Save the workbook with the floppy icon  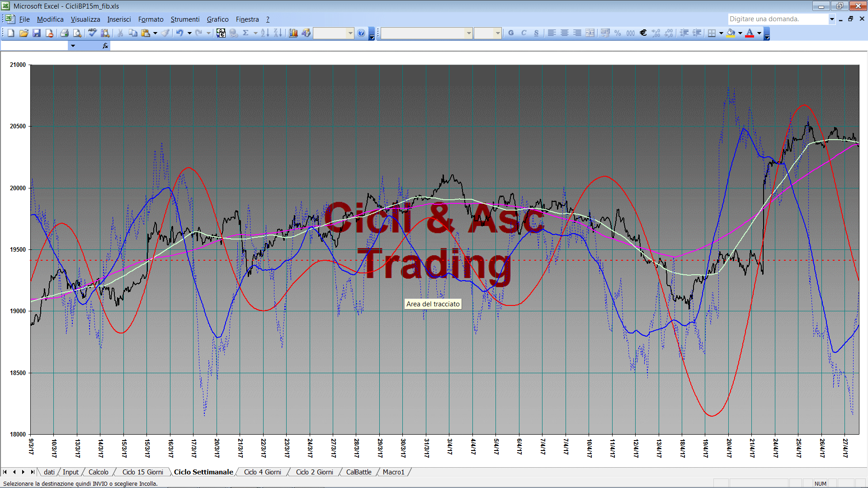(37, 33)
